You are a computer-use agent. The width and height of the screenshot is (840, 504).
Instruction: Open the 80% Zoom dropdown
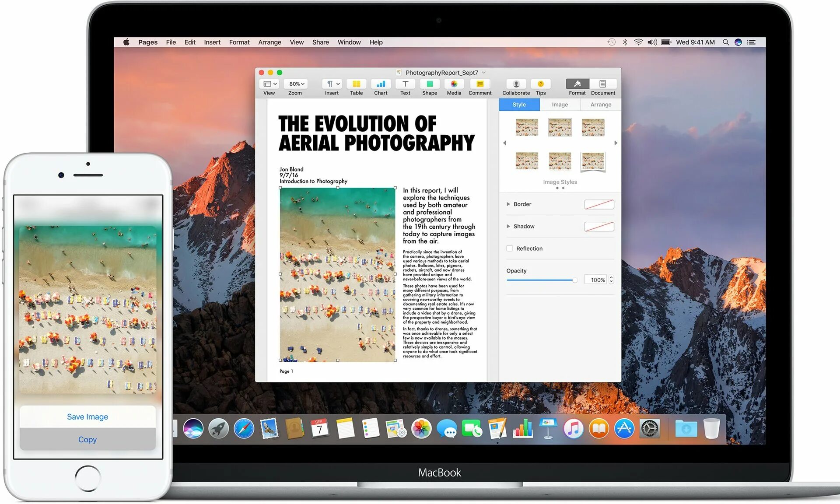point(296,84)
